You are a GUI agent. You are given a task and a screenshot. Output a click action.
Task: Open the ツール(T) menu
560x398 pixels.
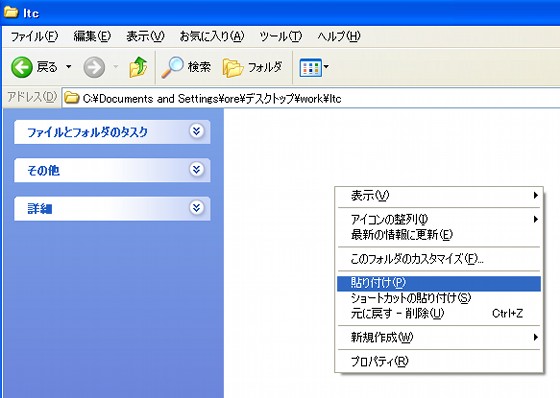(x=281, y=36)
